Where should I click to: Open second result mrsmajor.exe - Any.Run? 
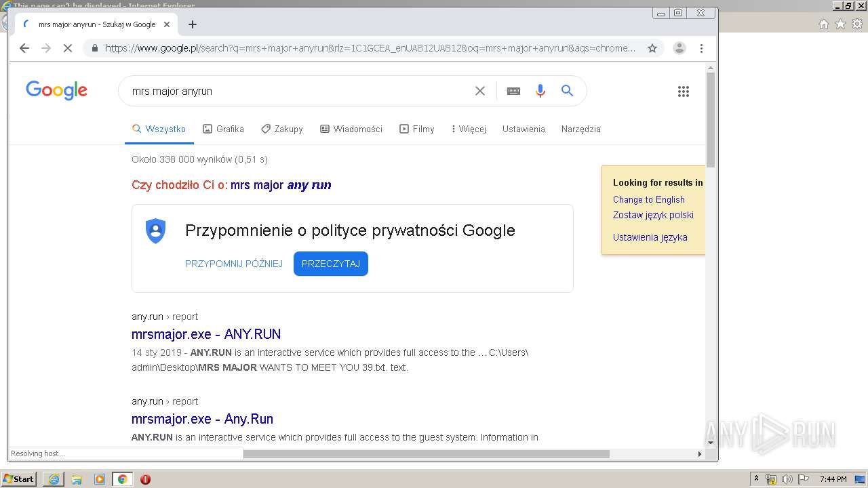click(203, 419)
